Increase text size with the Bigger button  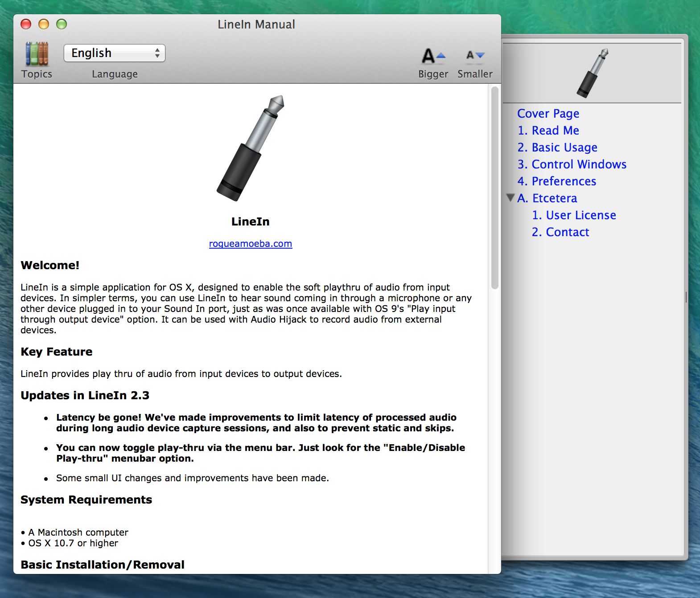pos(433,57)
